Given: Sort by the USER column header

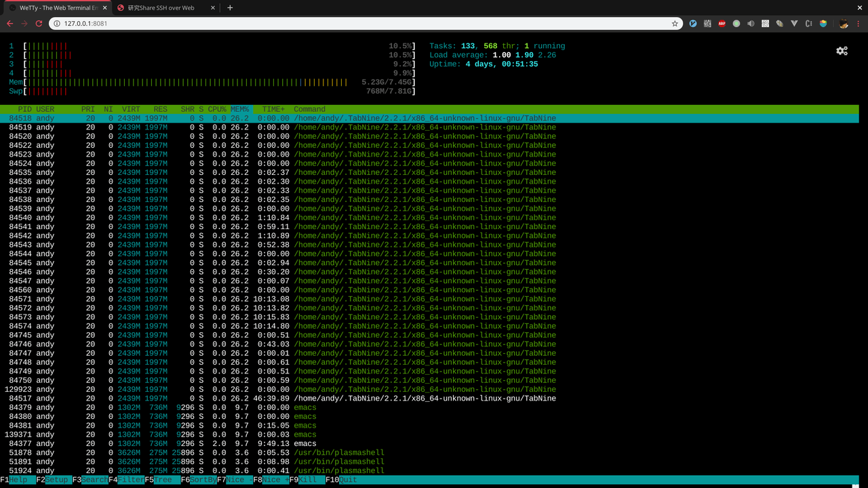Looking at the screenshot, I should [x=45, y=109].
